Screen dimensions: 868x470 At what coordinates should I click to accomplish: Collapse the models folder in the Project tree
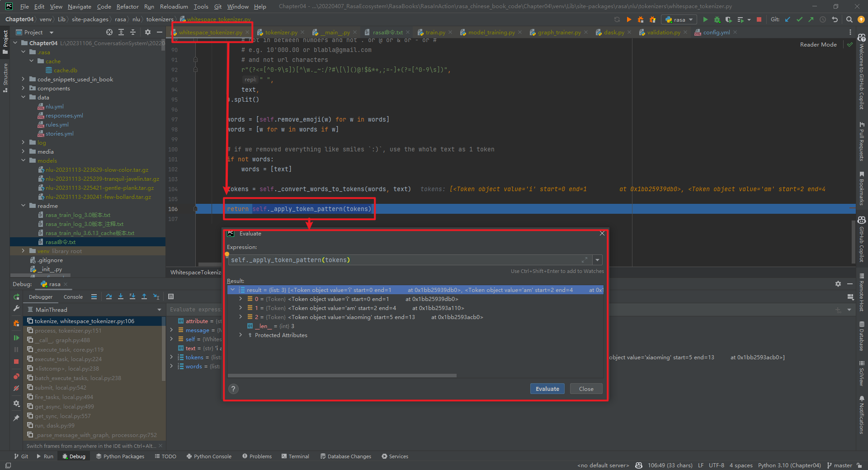point(24,160)
